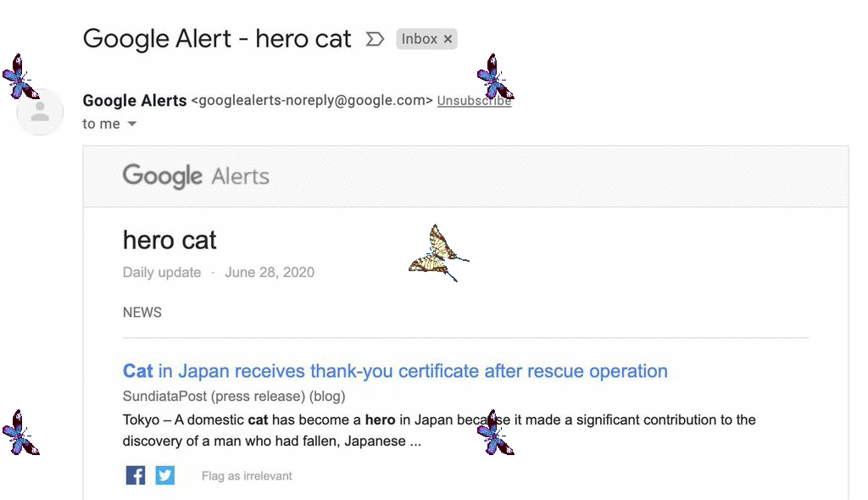868x500 pixels.
Task: Open the 'Cat in Japan receives thank-you certificate' article
Action: coord(395,371)
